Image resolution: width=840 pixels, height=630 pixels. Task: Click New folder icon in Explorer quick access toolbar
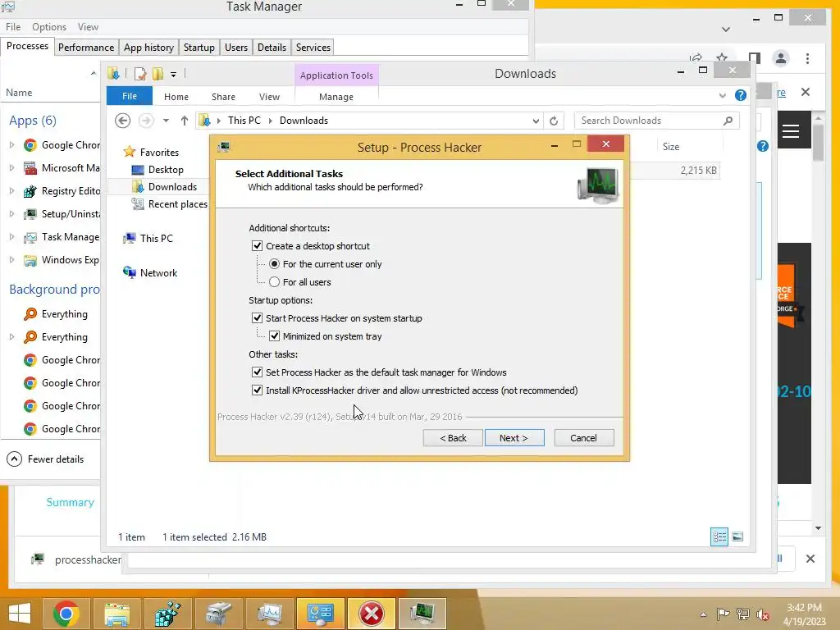(x=158, y=74)
